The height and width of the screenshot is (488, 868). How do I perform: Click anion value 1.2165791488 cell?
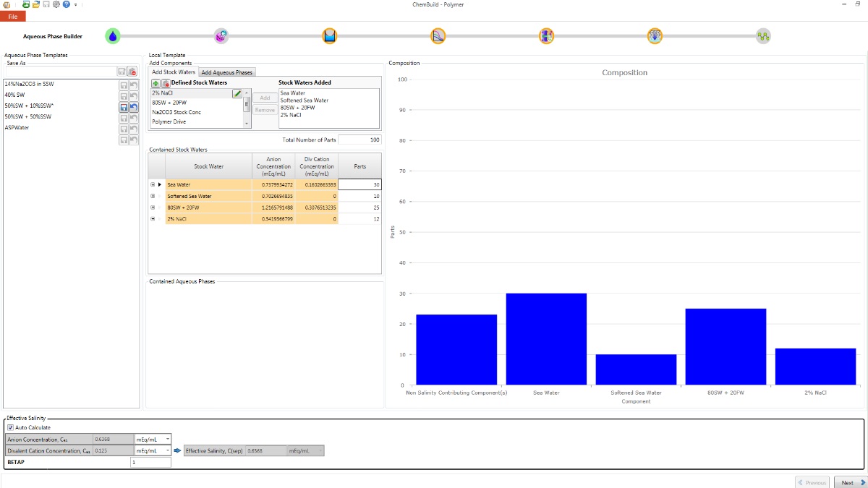[273, 207]
